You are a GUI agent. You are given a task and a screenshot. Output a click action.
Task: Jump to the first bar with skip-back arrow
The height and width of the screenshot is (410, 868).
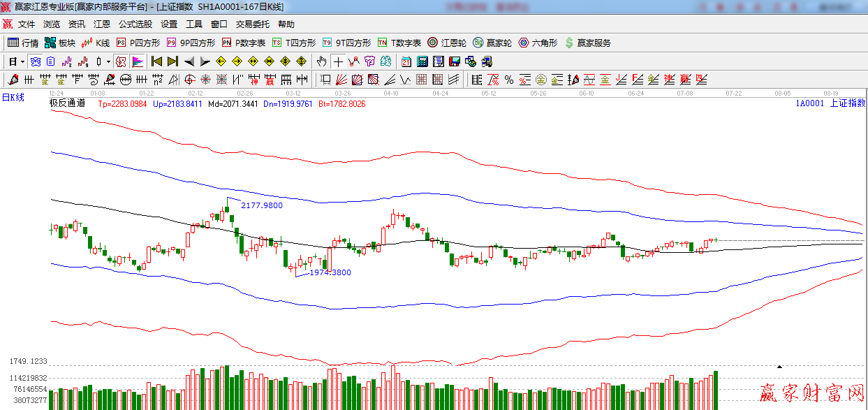156,61
